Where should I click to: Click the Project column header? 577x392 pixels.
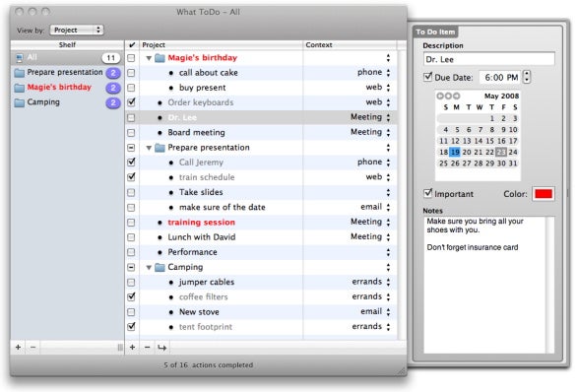(222, 45)
